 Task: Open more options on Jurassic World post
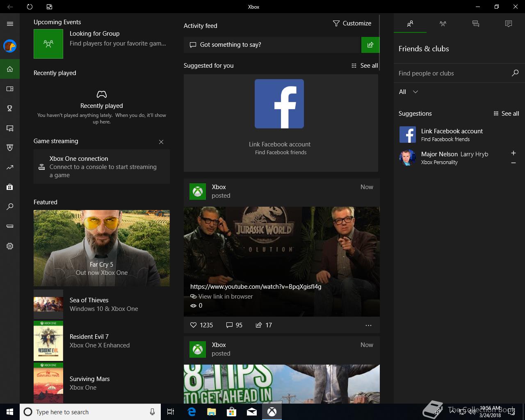pos(368,325)
